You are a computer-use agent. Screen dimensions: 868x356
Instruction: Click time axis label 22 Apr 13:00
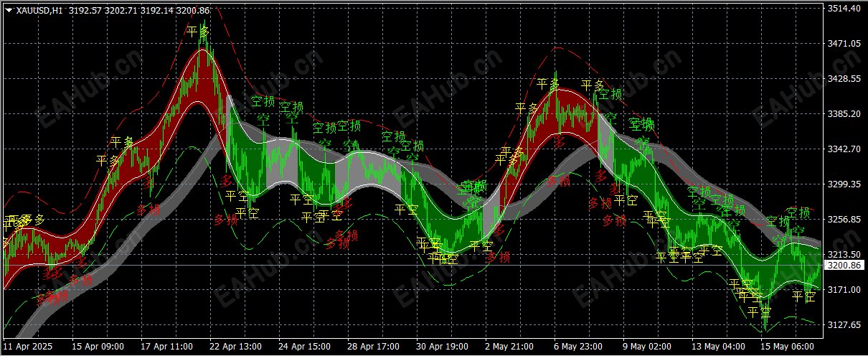[237, 347]
